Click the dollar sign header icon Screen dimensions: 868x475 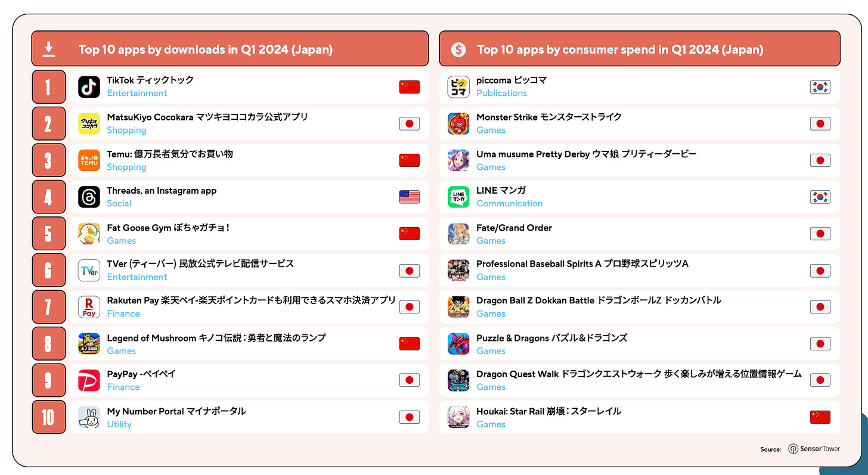458,49
